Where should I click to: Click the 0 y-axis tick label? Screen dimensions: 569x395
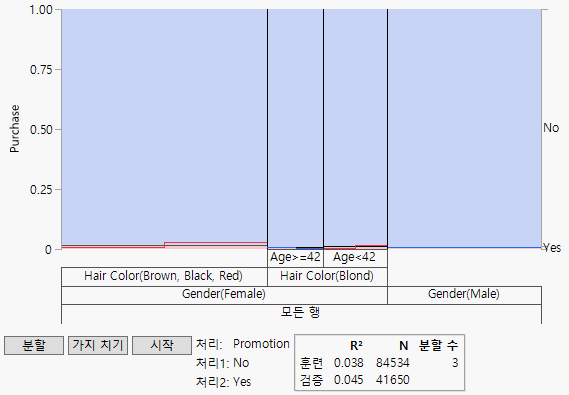click(x=48, y=250)
